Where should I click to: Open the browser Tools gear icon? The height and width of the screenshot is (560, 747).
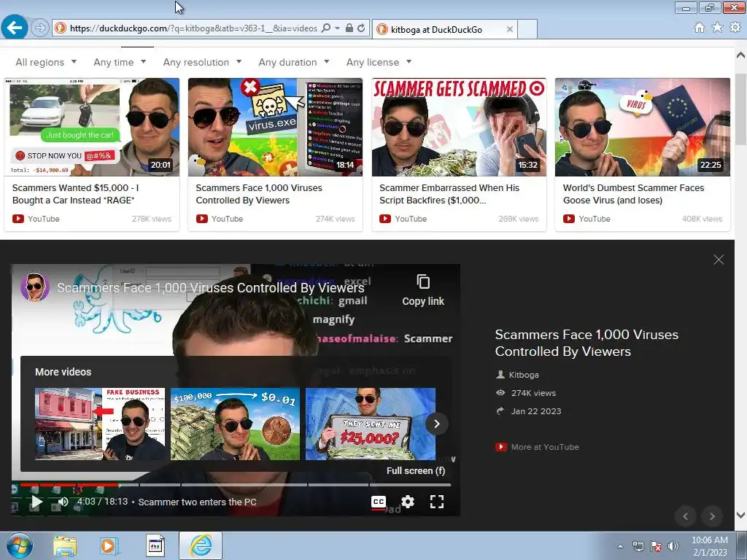[735, 28]
